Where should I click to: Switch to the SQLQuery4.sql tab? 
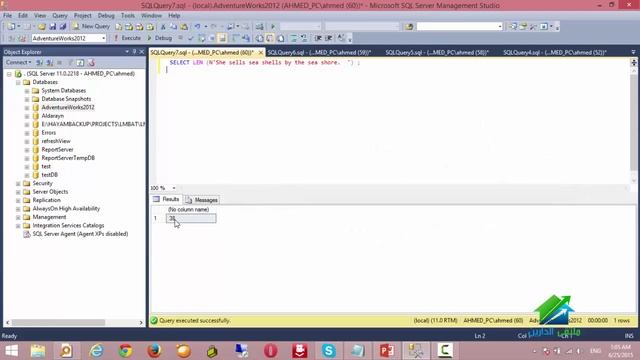coord(555,53)
